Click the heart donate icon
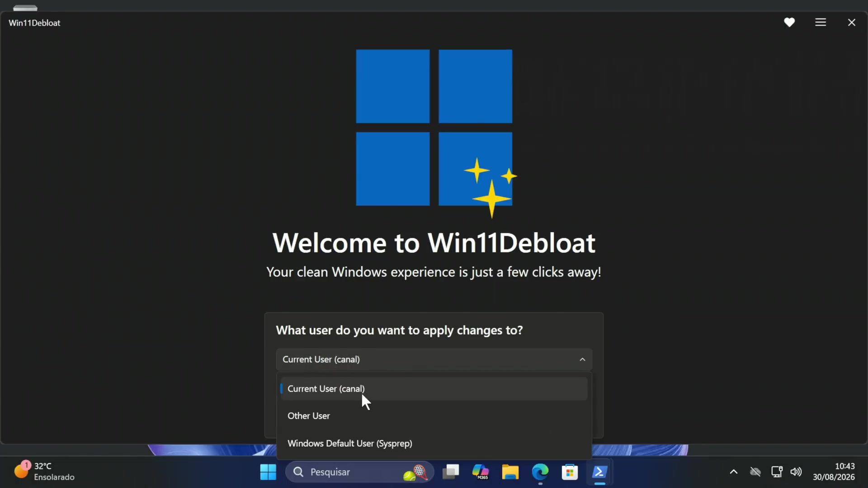The image size is (868, 488). 789,22
